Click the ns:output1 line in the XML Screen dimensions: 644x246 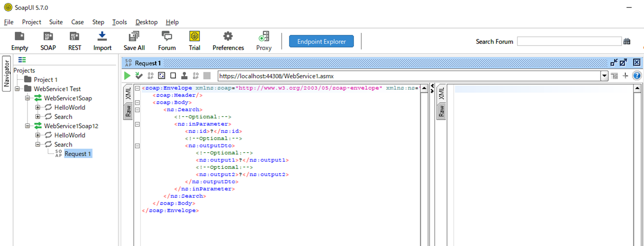[242, 160]
